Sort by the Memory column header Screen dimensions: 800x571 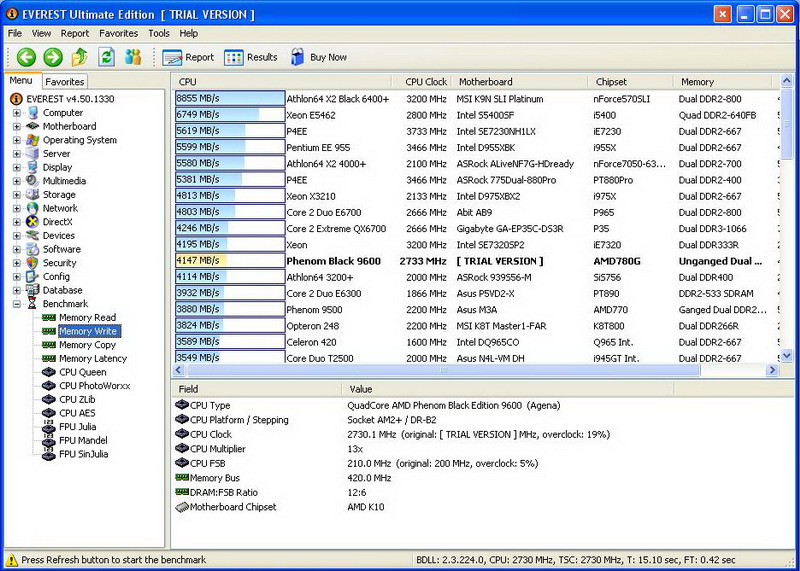(x=723, y=82)
